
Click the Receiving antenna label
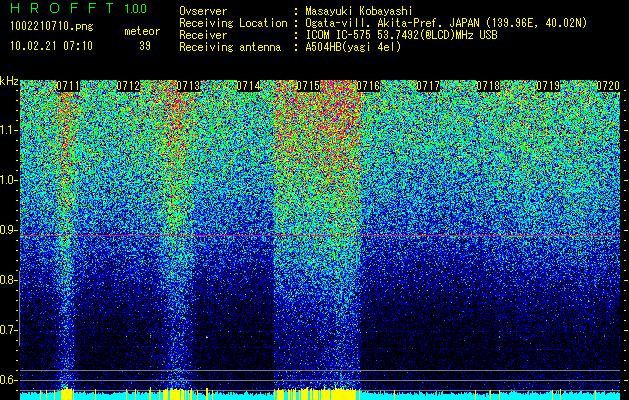(x=230, y=47)
